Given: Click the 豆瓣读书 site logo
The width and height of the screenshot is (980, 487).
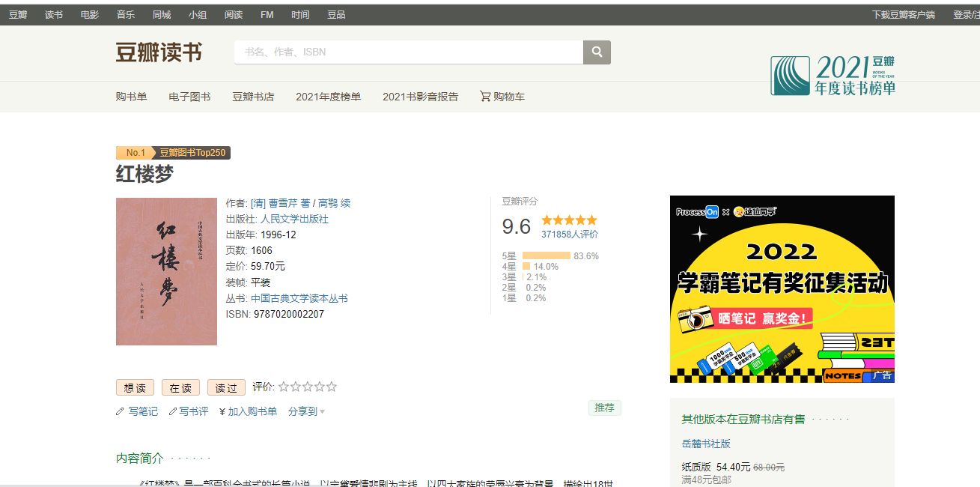Looking at the screenshot, I should click(159, 52).
